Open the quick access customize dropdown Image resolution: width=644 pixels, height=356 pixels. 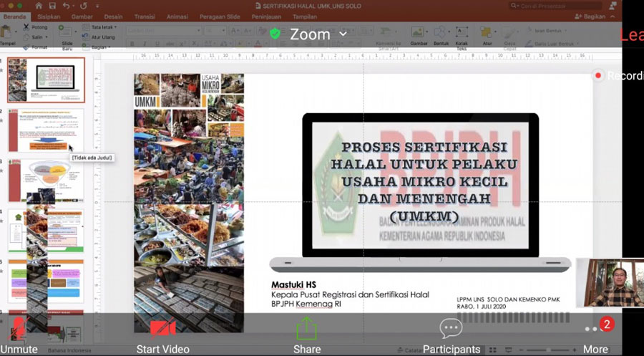(x=97, y=6)
